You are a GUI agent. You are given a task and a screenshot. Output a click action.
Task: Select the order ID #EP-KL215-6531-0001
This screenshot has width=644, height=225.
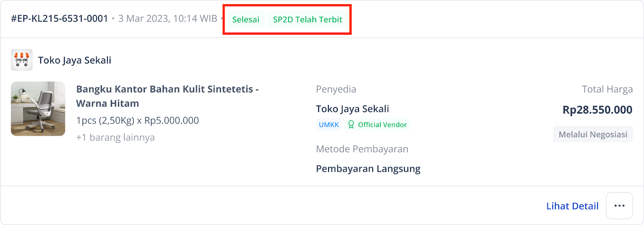pyautogui.click(x=60, y=19)
